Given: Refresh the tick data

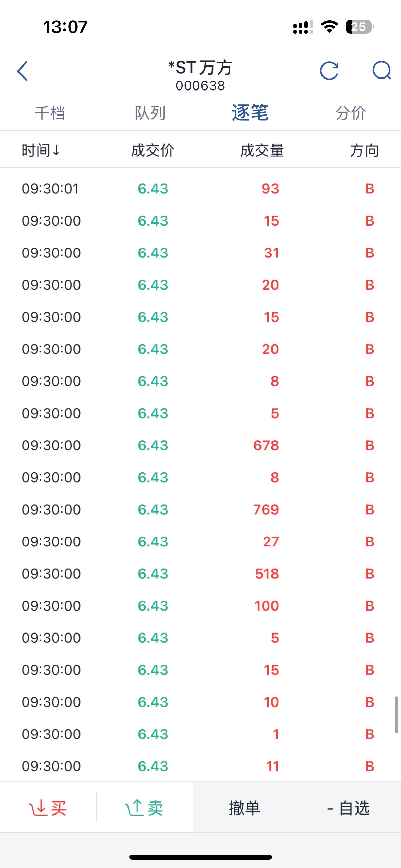Looking at the screenshot, I should (329, 71).
